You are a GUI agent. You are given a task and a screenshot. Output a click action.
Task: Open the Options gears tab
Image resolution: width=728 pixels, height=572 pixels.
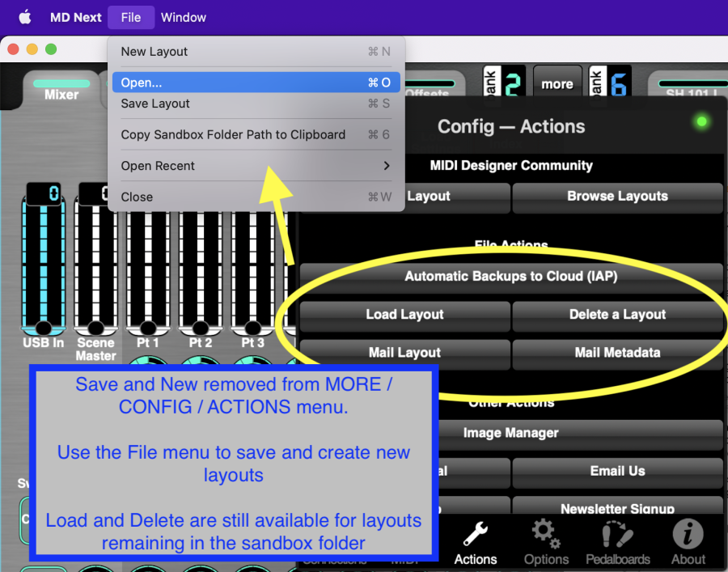[x=547, y=542]
